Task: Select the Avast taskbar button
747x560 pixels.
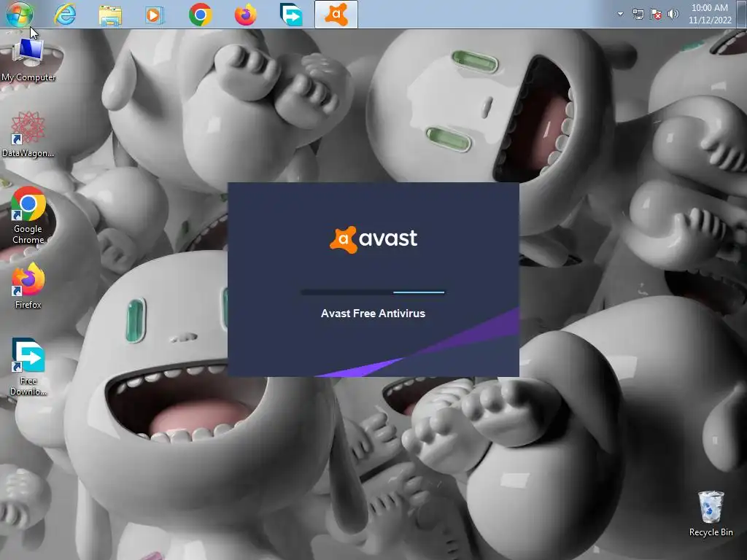Action: (x=336, y=15)
